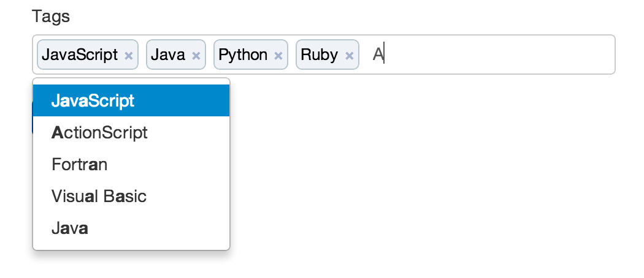Pick Fortran from the autocomplete list
The height and width of the screenshot is (278, 644).
pyautogui.click(x=80, y=164)
